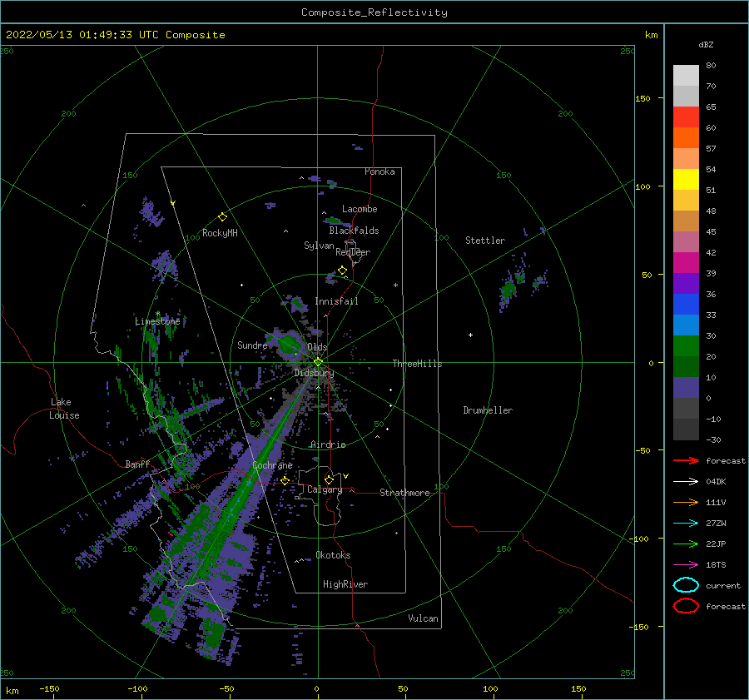
Task: Click the Calgary city label
Action: (x=325, y=489)
